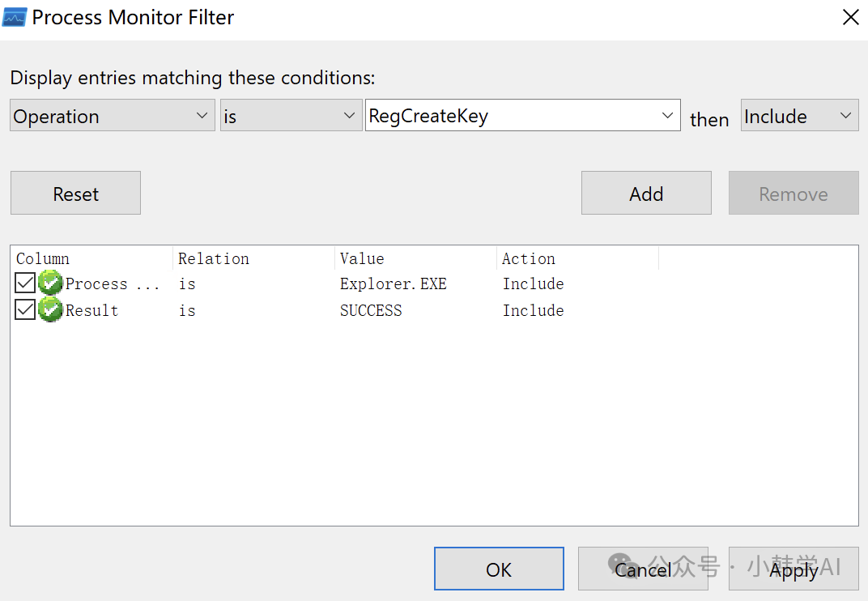Click the Process Monitor title bar icon

click(15, 17)
